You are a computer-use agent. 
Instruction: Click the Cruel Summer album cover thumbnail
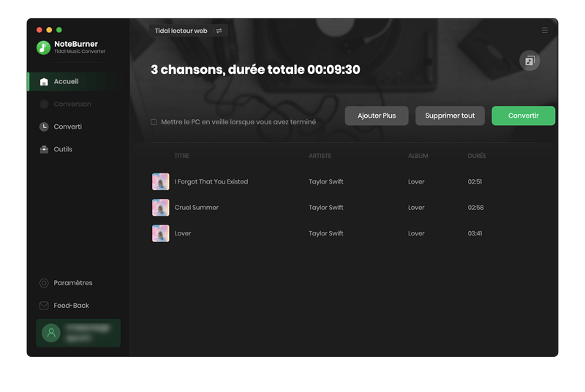[x=160, y=208]
